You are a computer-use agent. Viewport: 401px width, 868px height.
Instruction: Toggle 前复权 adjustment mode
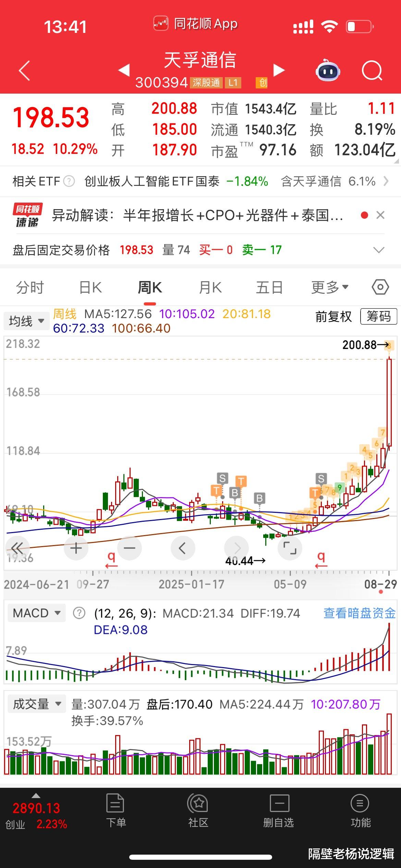pyautogui.click(x=333, y=316)
